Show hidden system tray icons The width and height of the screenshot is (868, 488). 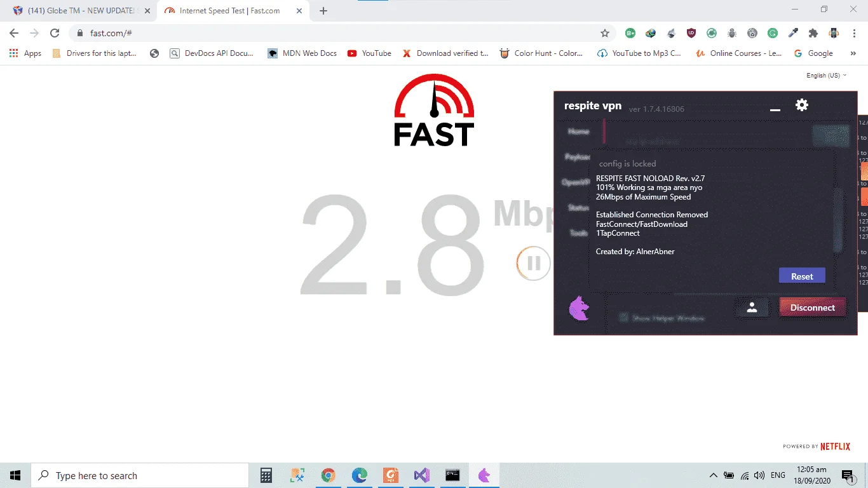tap(714, 475)
